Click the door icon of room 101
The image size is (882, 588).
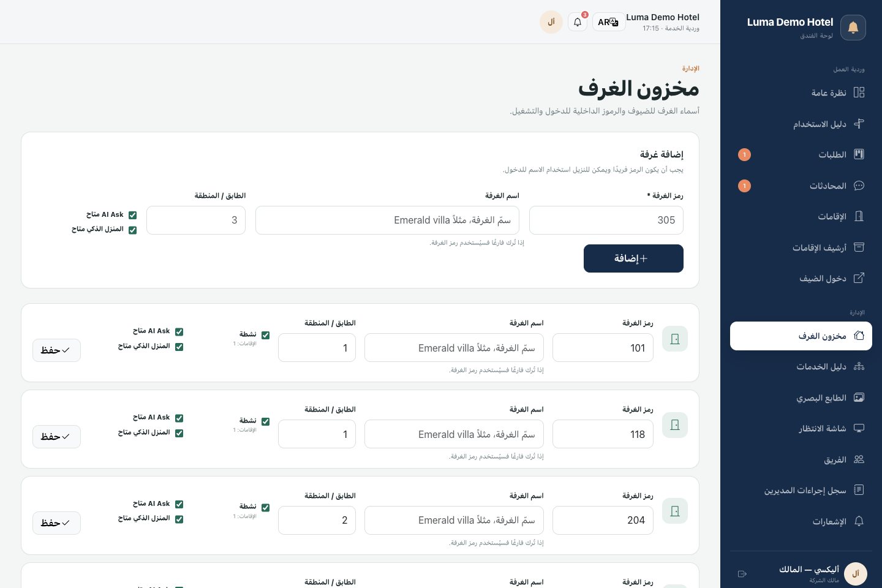point(675,339)
